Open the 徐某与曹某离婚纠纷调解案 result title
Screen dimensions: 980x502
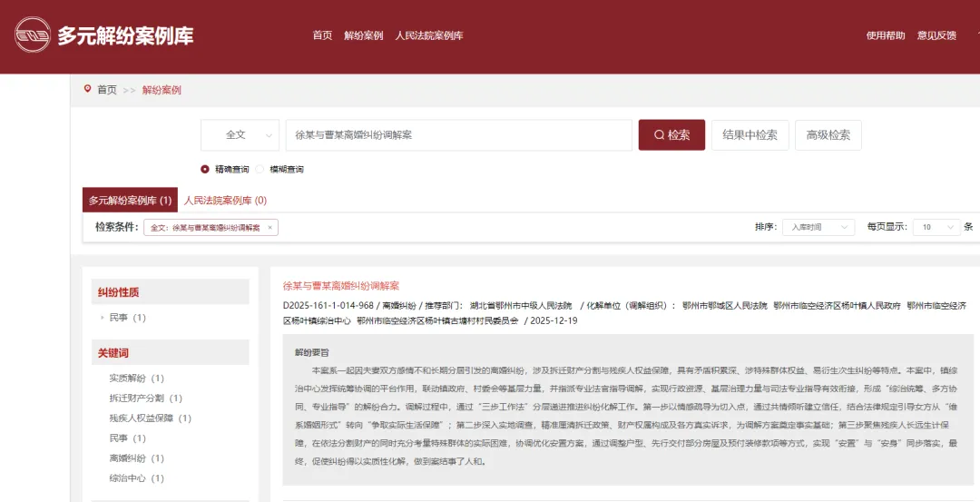341,285
